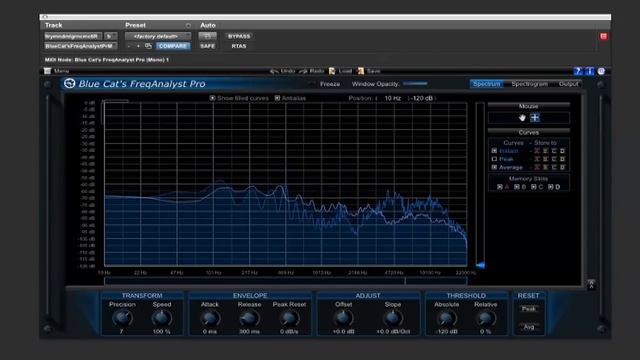Switch to the Output tab
The width and height of the screenshot is (640, 360).
pyautogui.click(x=568, y=84)
